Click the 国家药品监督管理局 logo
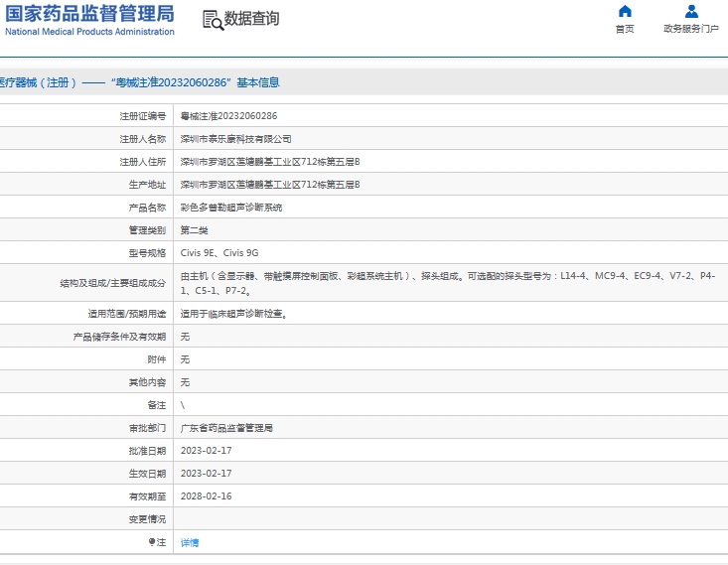This screenshot has height=565, width=728. tap(89, 20)
